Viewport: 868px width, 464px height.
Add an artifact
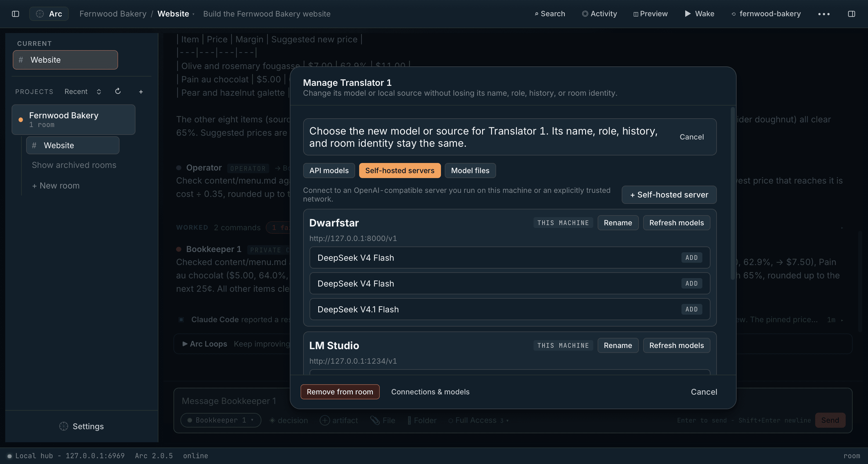[x=339, y=420]
